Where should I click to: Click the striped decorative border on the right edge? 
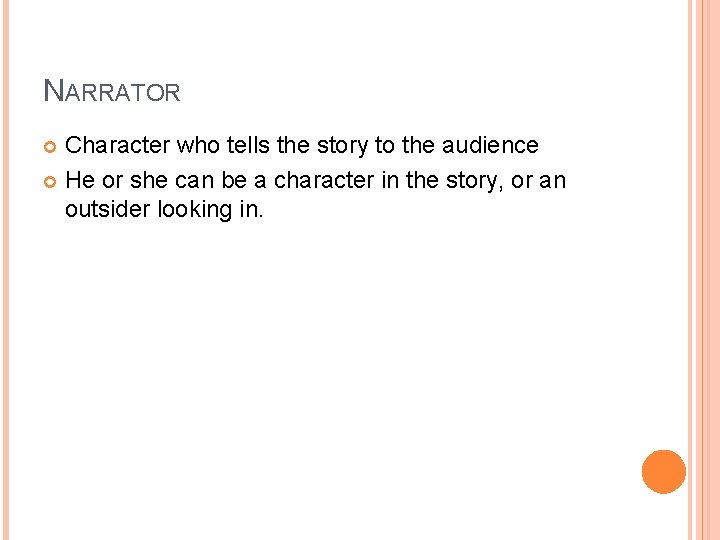click(704, 270)
